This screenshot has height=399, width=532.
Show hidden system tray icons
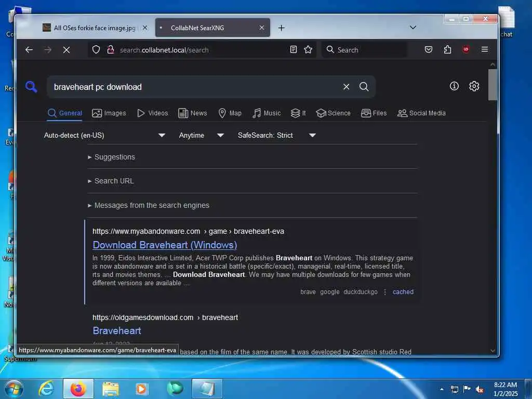[442, 389]
